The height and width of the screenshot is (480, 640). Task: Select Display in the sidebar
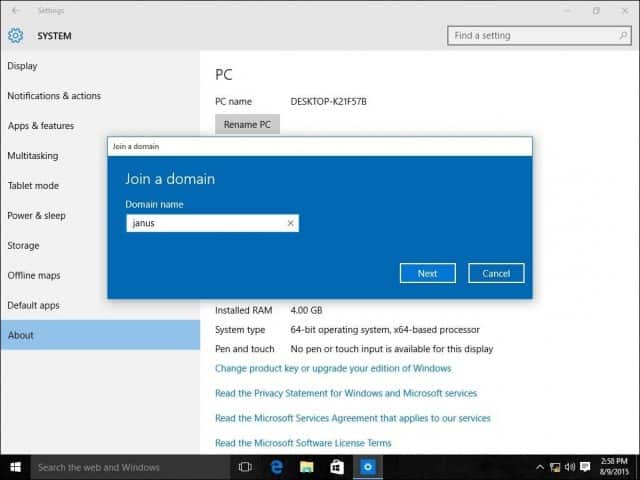tap(22, 66)
